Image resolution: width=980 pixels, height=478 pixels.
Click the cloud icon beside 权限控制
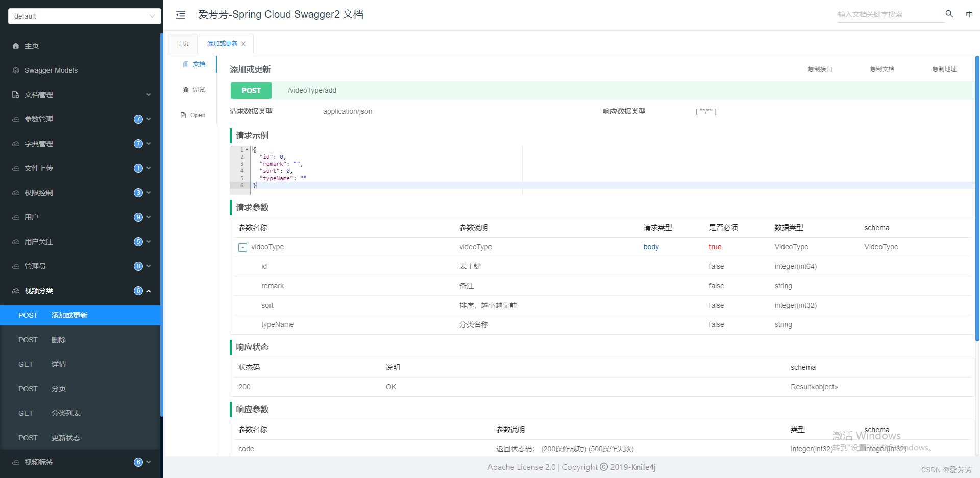pyautogui.click(x=16, y=193)
